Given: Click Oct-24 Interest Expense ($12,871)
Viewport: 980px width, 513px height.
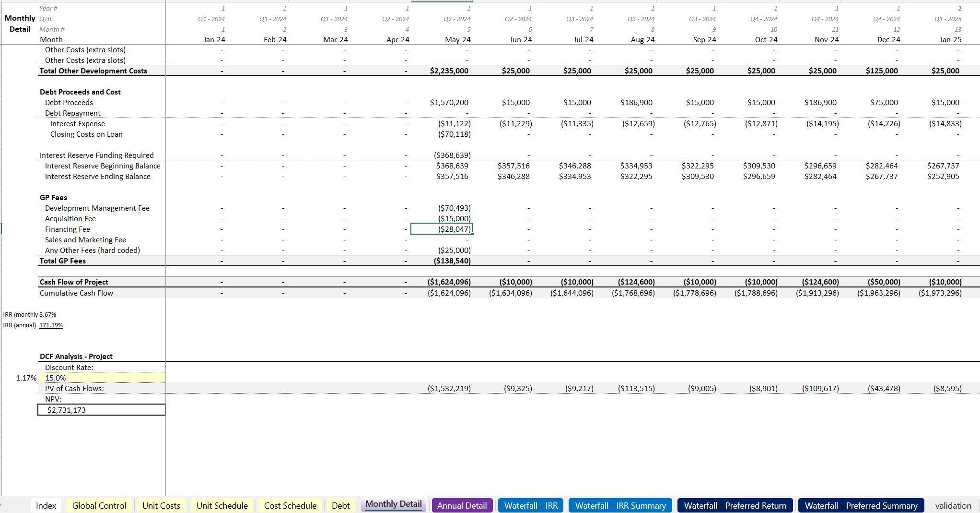Looking at the screenshot, I should pos(761,123).
